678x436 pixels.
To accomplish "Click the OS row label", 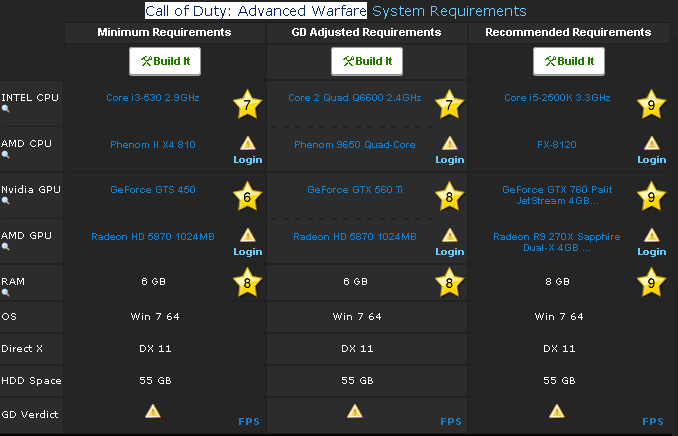I will point(9,317).
